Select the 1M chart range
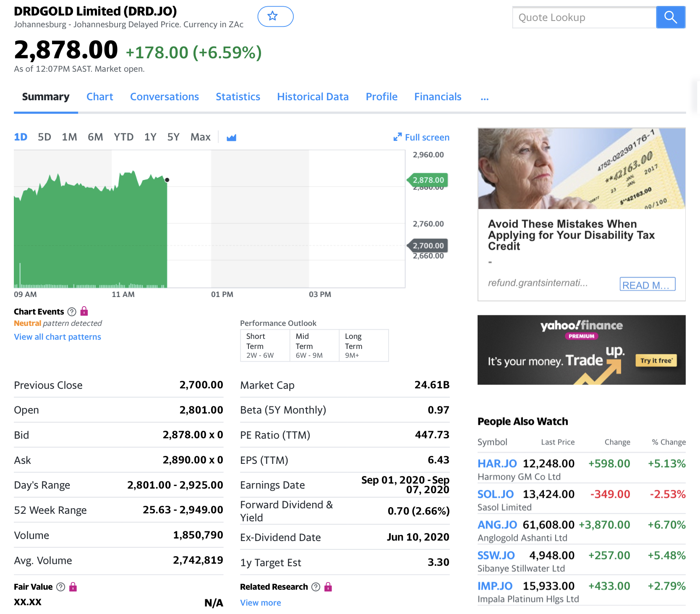This screenshot has width=700, height=614. point(69,137)
